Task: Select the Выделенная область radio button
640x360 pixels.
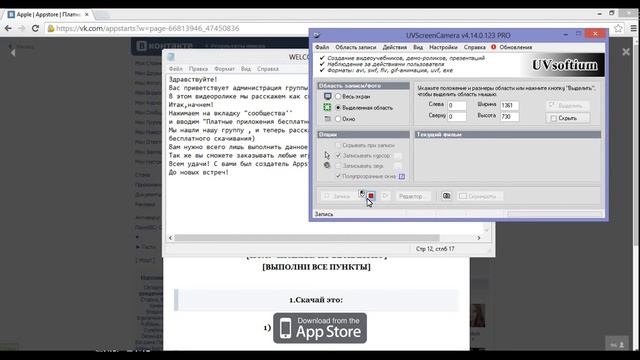Action: click(338, 108)
